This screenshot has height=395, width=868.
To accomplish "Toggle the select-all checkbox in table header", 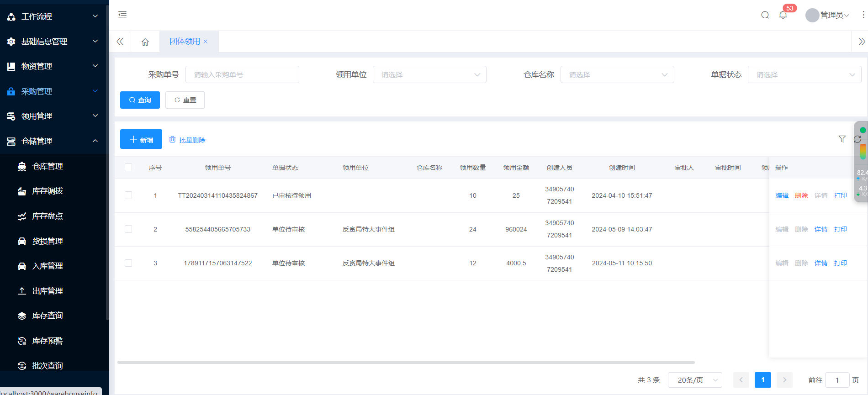I will (x=128, y=168).
